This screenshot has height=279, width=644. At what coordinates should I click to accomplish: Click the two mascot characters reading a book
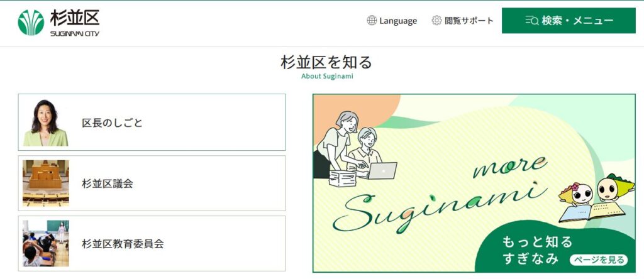(596, 198)
